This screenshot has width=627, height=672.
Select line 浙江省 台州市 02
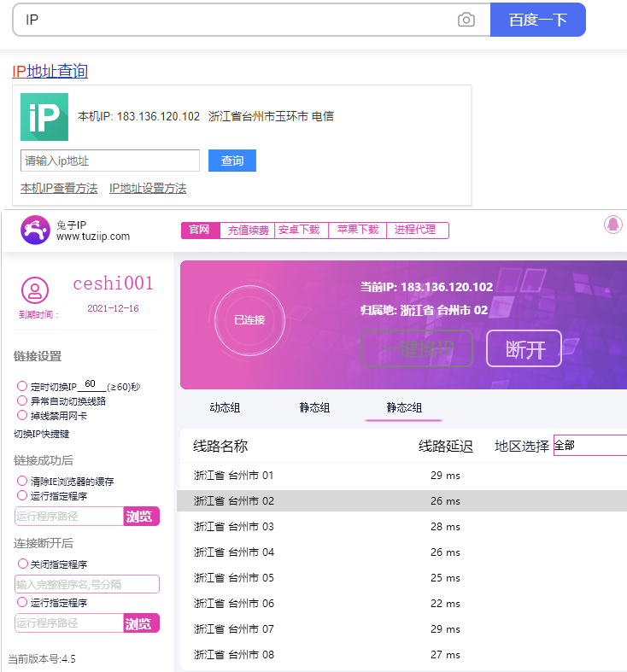[x=401, y=500]
